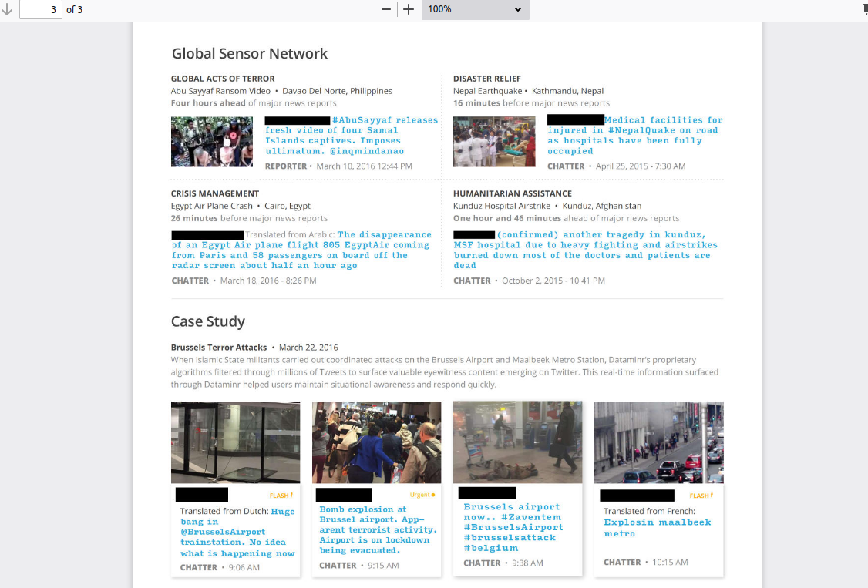The image size is (868, 588).
Task: Open the Kunduz MSF hospital tragedy tweet
Action: coord(586,250)
